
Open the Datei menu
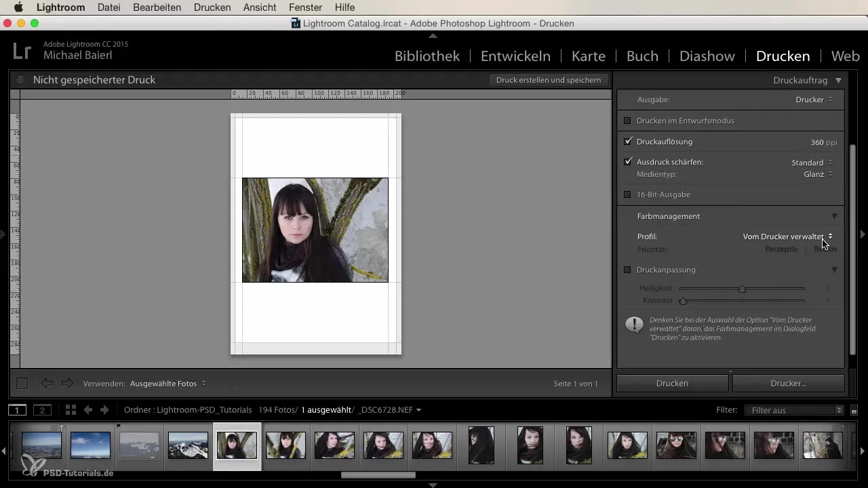pos(109,7)
